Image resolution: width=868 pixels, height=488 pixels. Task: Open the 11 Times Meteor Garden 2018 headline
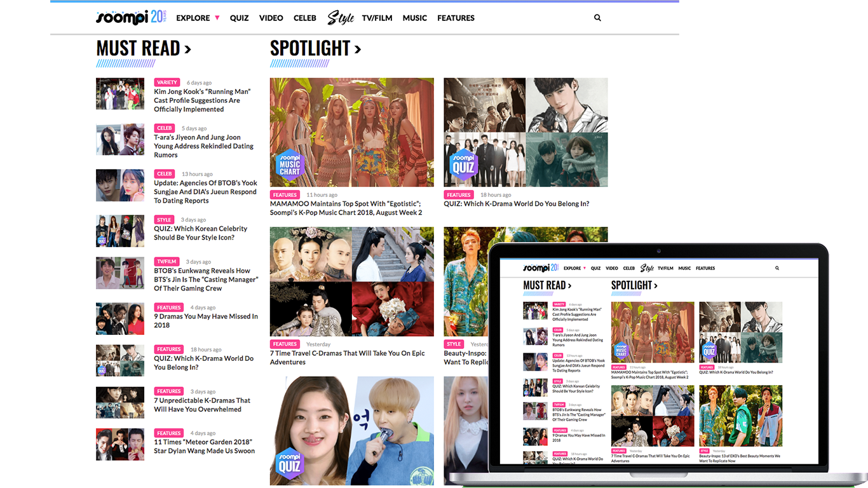(x=204, y=447)
